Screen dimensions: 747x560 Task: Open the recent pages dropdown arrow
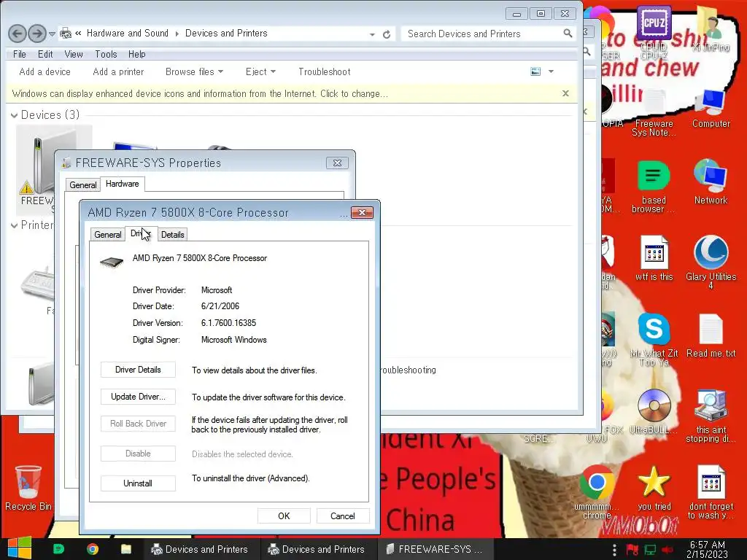(52, 34)
